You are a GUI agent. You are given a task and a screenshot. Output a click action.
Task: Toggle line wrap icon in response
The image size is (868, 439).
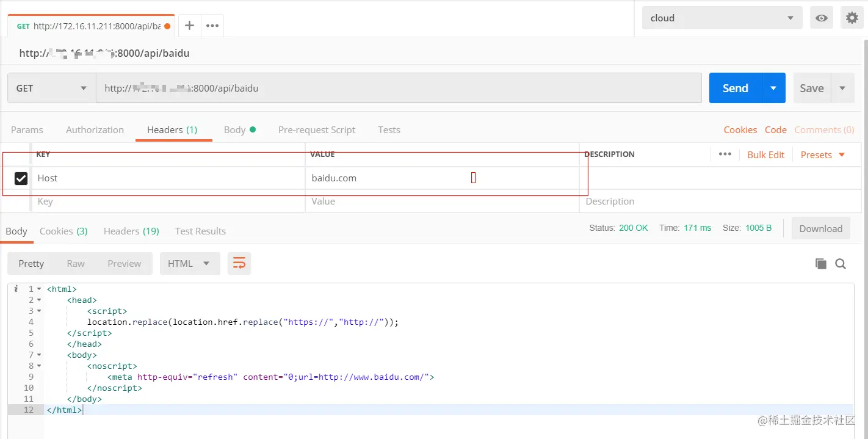tap(239, 263)
